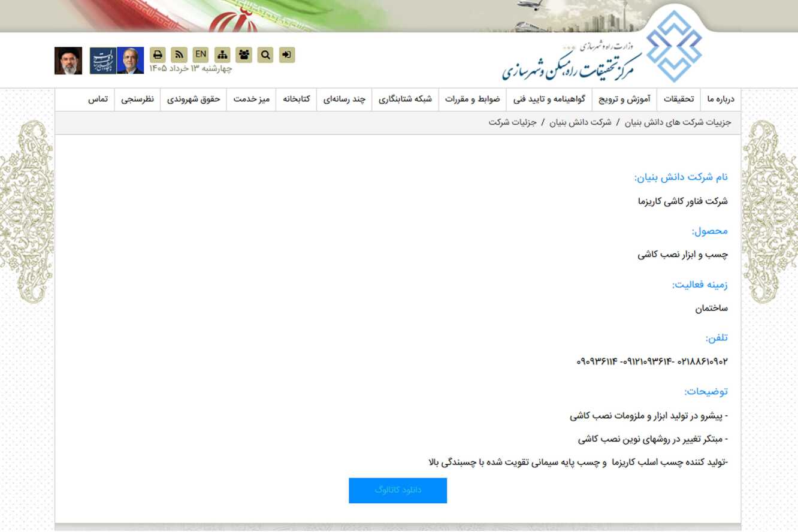Open the search magnifier icon
Image resolution: width=798 pixels, height=532 pixels.
pos(265,55)
